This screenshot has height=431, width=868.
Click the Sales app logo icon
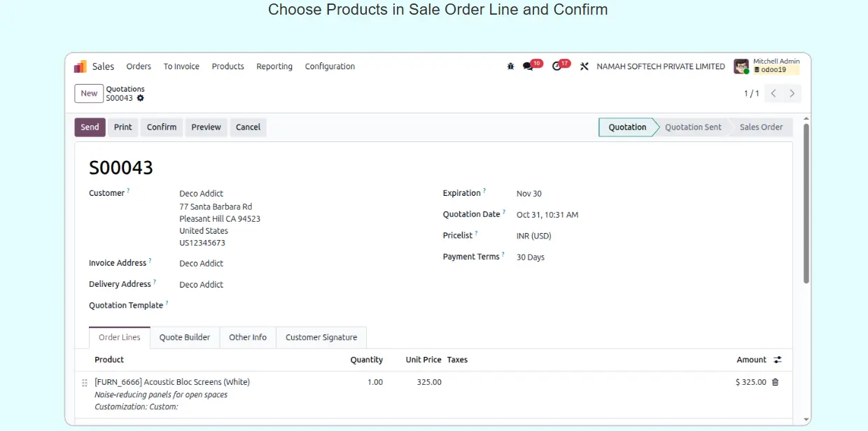point(80,66)
